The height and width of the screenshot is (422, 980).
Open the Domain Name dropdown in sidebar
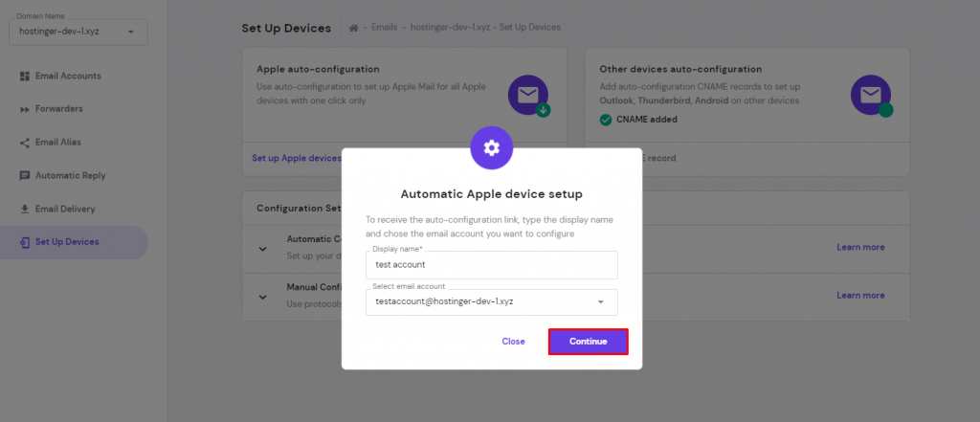point(78,32)
